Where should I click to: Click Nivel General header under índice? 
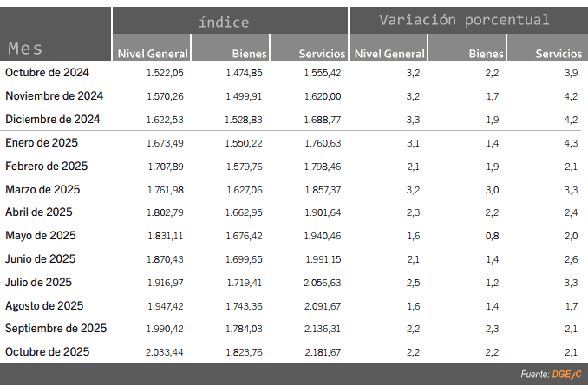point(153,54)
